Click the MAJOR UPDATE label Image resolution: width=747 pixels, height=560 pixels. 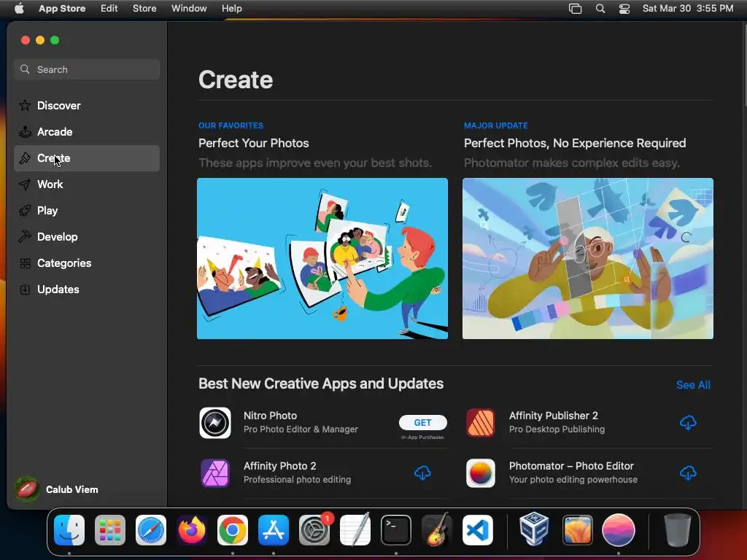tap(495, 125)
